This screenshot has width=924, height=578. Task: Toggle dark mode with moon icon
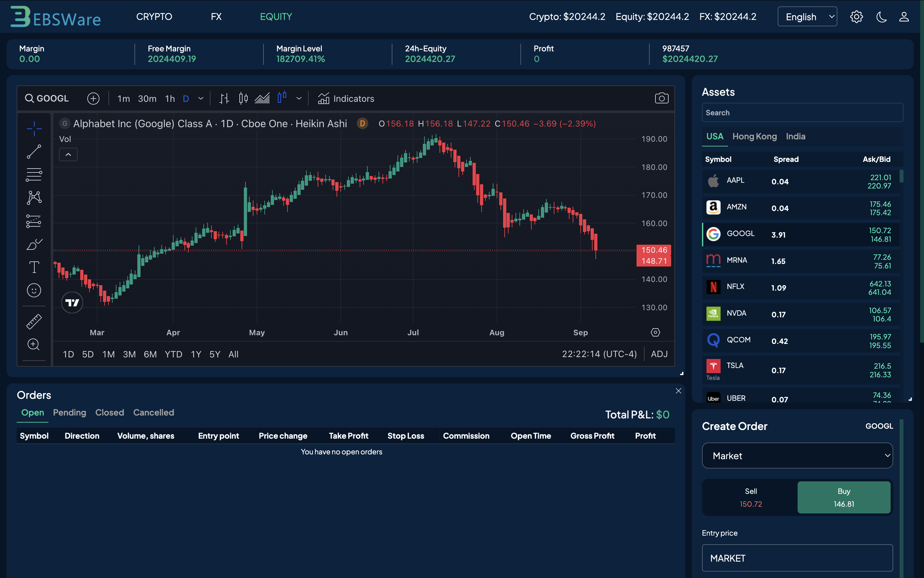click(x=881, y=17)
